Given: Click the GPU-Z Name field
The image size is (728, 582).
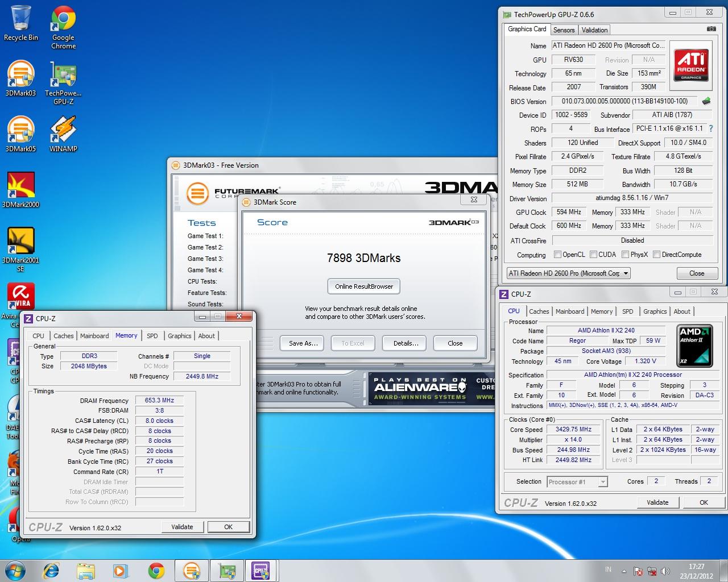Looking at the screenshot, I should click(x=607, y=45).
